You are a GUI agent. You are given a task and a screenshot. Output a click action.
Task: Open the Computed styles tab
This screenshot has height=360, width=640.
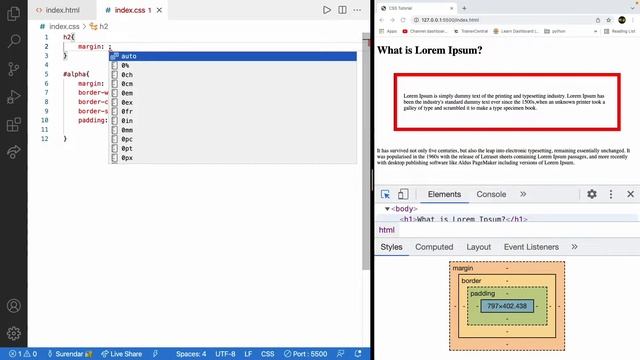434,247
